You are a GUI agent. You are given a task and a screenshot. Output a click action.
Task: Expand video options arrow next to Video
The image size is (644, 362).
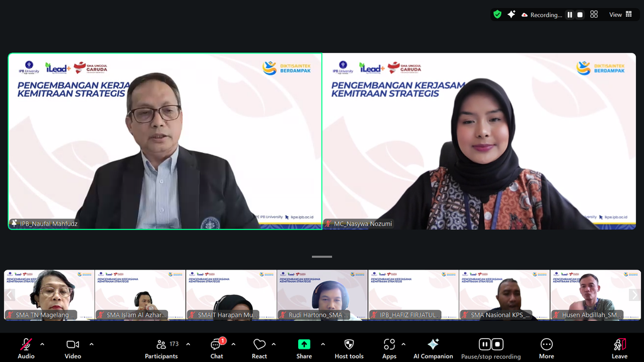[91, 344]
